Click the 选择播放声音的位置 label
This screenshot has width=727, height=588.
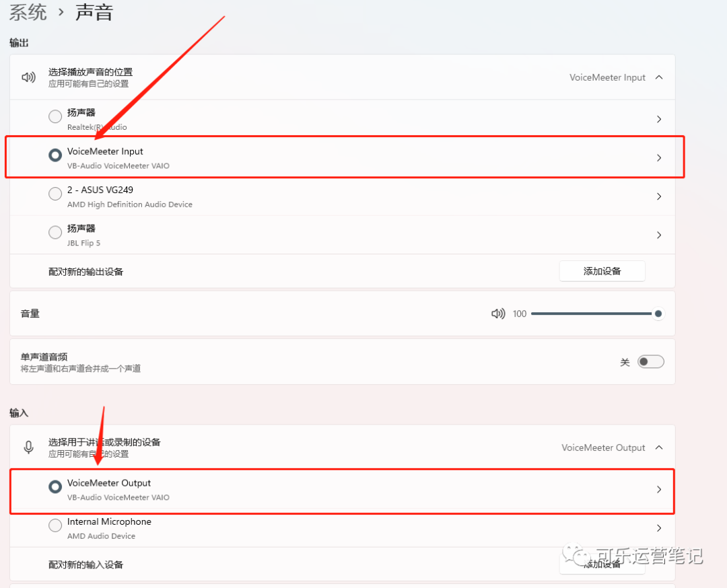tap(90, 72)
